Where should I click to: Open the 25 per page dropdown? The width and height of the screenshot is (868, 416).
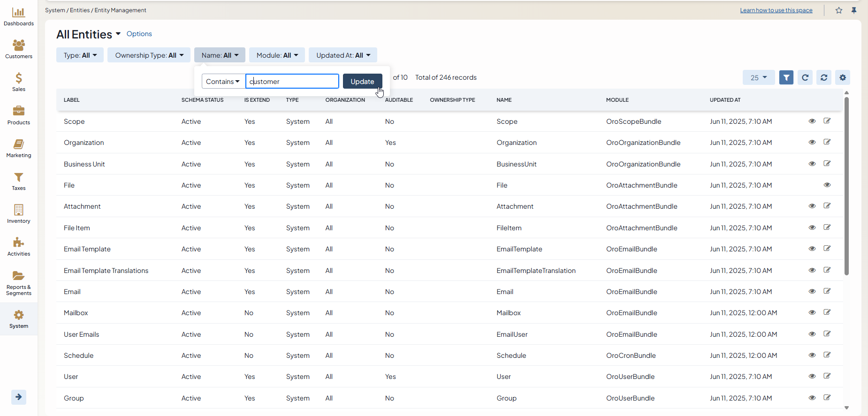point(758,78)
